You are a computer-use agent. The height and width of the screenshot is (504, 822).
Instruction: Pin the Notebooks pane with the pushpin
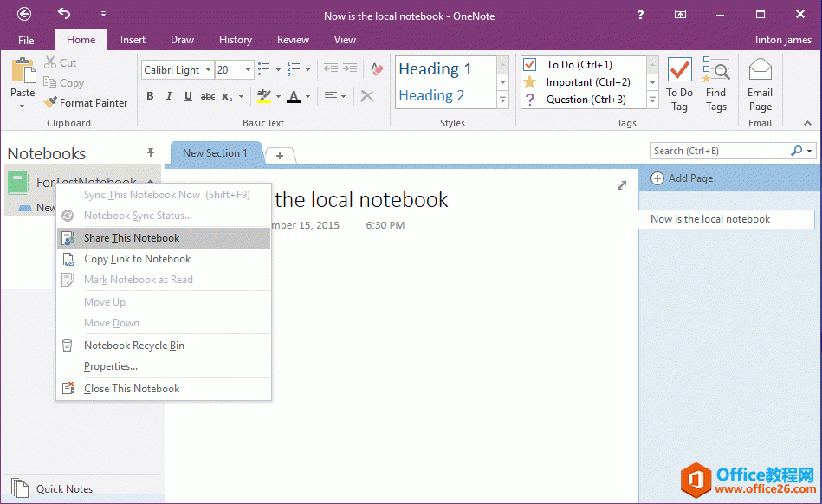tap(150, 152)
